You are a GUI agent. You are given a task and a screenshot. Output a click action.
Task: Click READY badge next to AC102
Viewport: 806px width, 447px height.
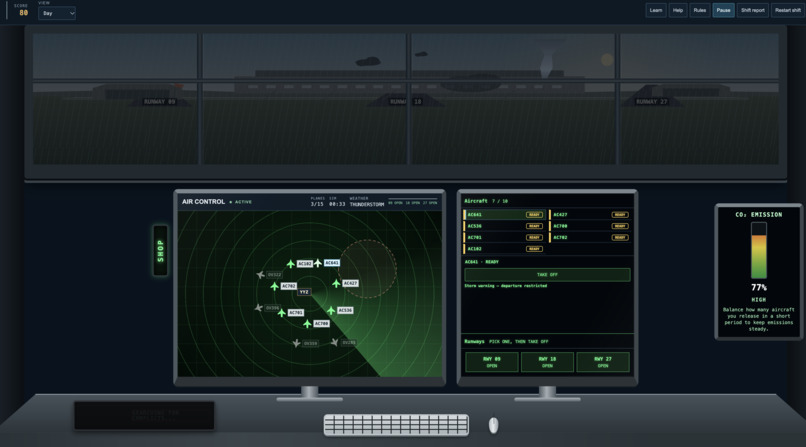click(534, 249)
